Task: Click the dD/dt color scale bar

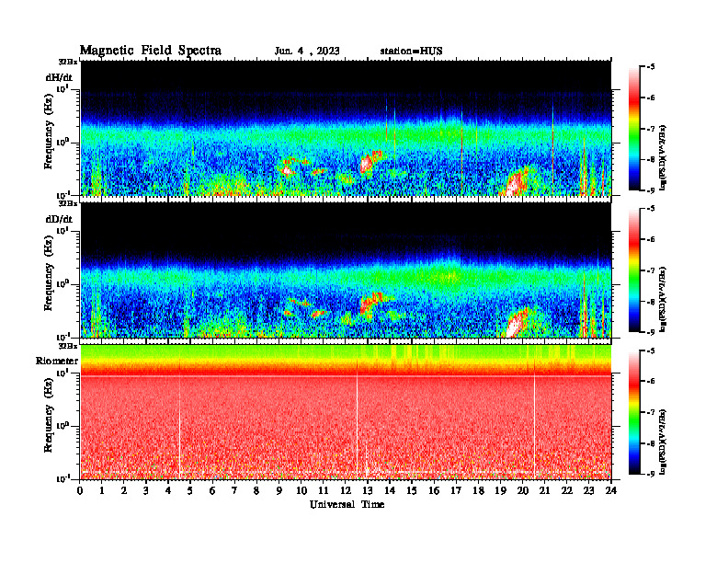Action: pyautogui.click(x=634, y=270)
